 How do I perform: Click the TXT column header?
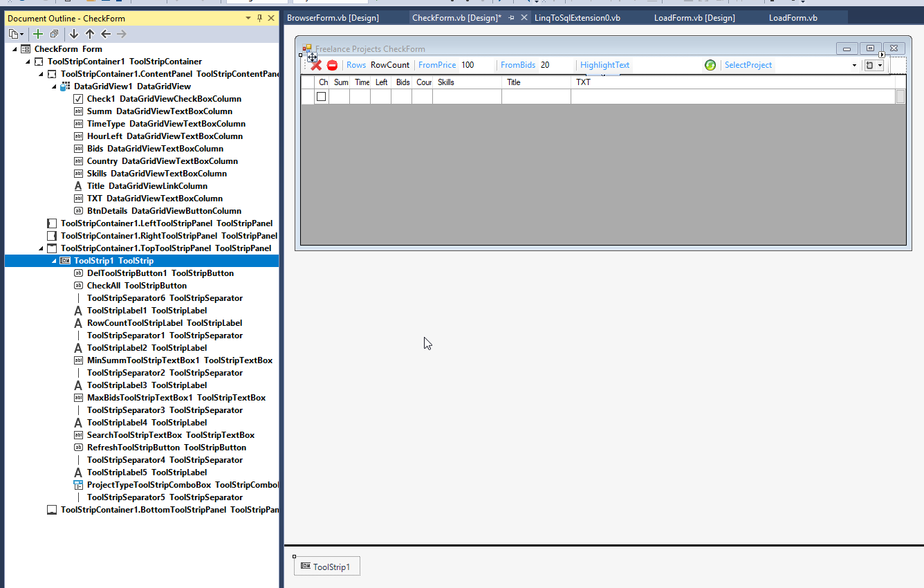[733, 82]
